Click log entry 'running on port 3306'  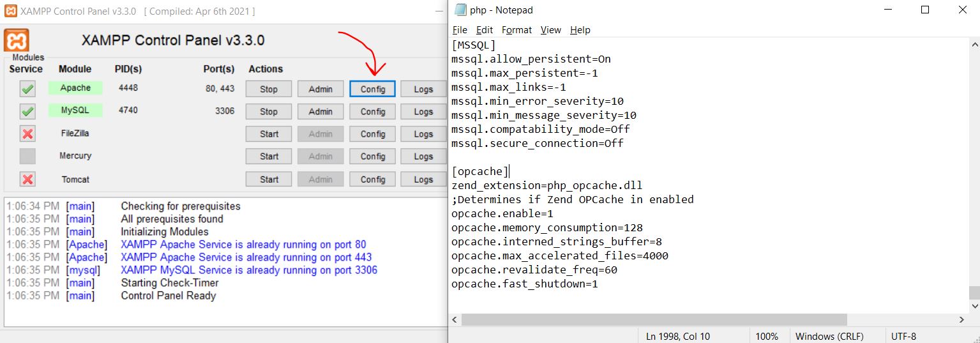click(x=249, y=270)
